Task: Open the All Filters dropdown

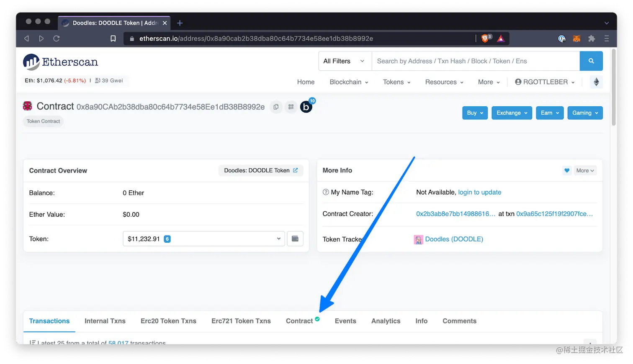Action: 345,61
